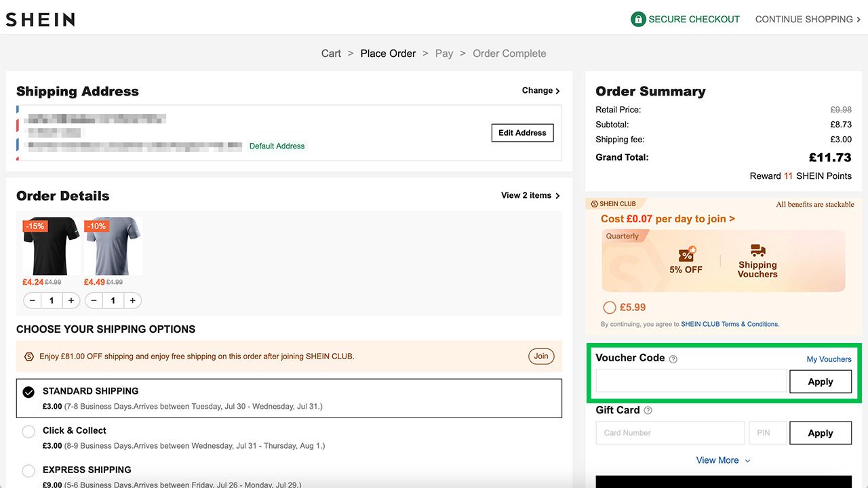
Task: Click the Voucher Code help icon
Action: point(673,359)
